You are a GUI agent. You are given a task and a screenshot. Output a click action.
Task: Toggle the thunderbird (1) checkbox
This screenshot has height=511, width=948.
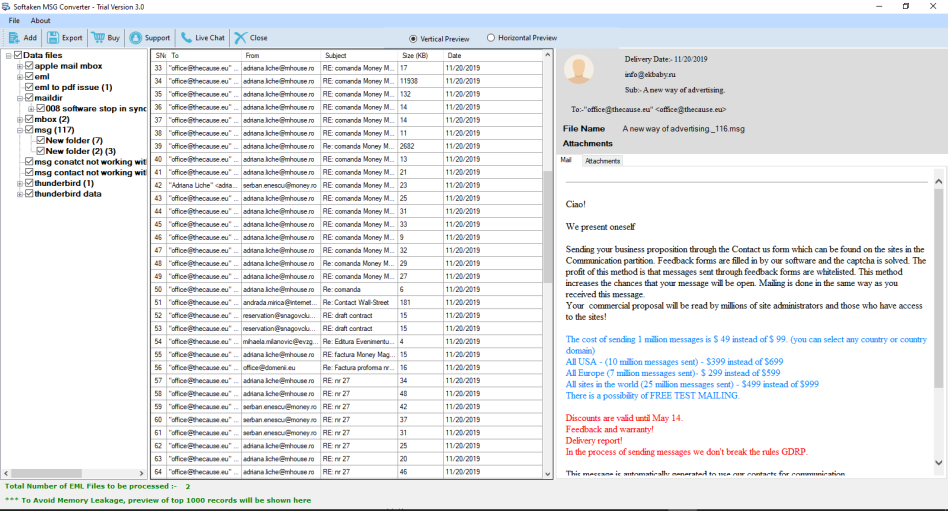(x=29, y=183)
